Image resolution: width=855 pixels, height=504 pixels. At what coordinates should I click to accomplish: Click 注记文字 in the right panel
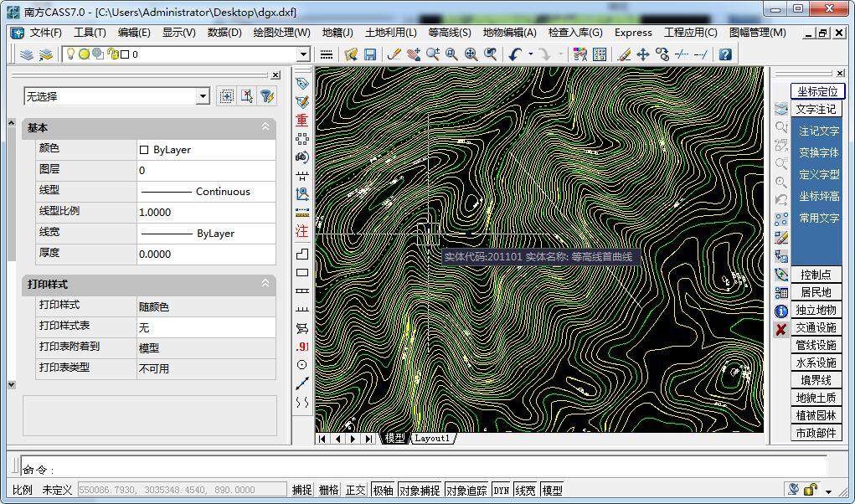tap(818, 131)
